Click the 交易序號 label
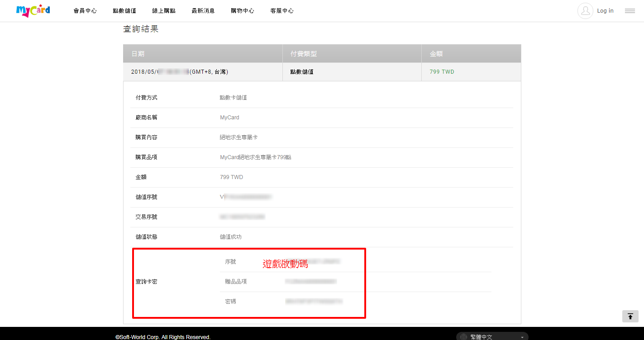Viewport: 644px width, 340px height. coord(147,217)
